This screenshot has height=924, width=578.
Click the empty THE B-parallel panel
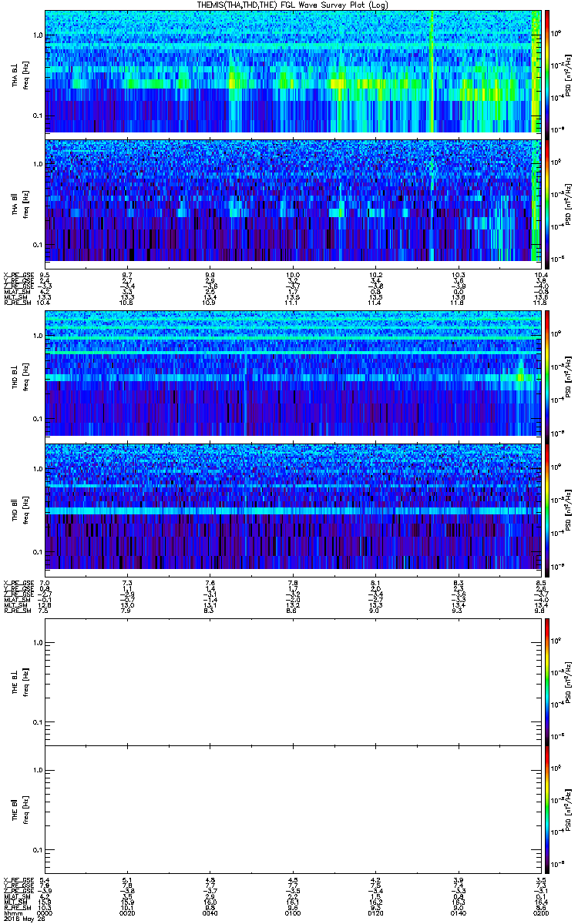293,808
